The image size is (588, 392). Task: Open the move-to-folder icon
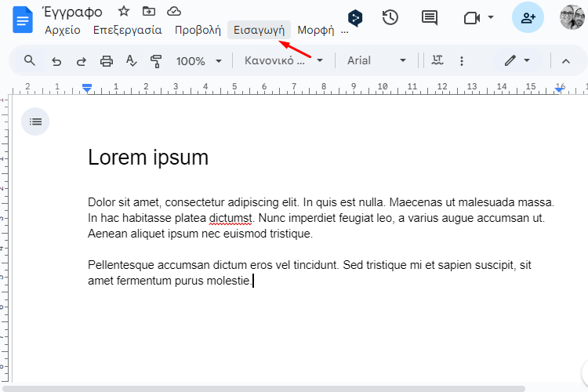149,12
